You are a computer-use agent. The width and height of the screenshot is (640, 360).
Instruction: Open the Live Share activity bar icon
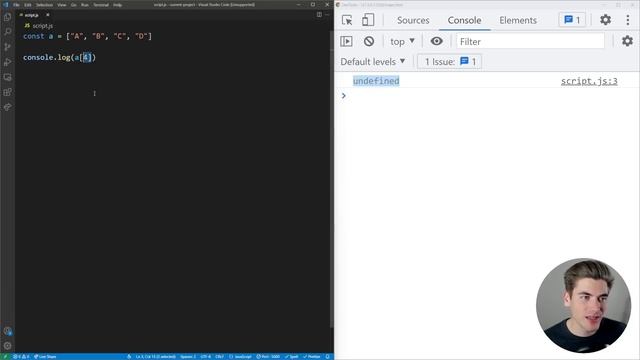[x=7, y=107]
